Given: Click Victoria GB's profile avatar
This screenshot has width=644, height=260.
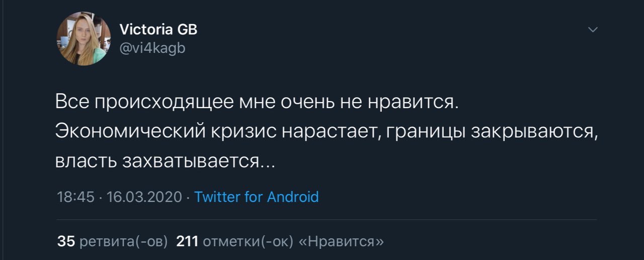Looking at the screenshot, I should (x=84, y=39).
